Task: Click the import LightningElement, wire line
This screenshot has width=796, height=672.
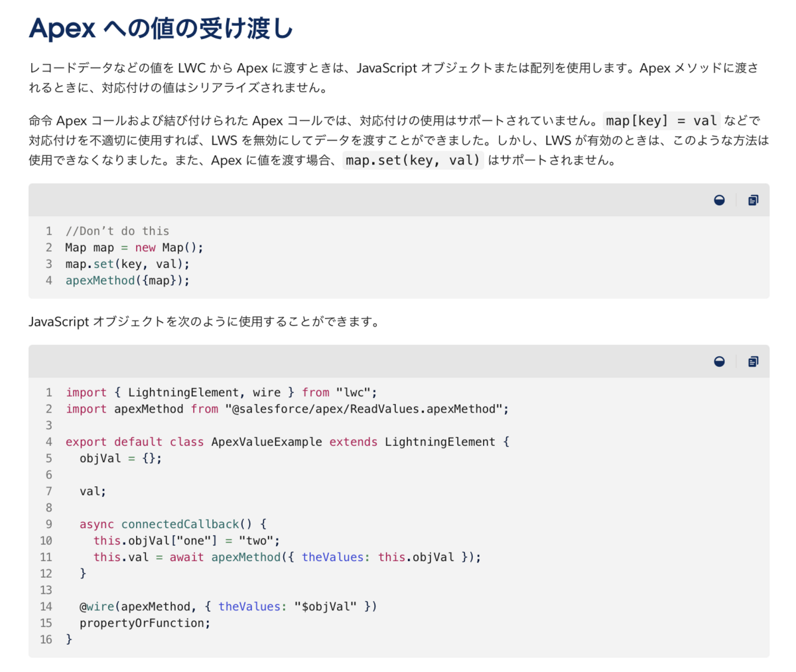Action: coord(222,392)
